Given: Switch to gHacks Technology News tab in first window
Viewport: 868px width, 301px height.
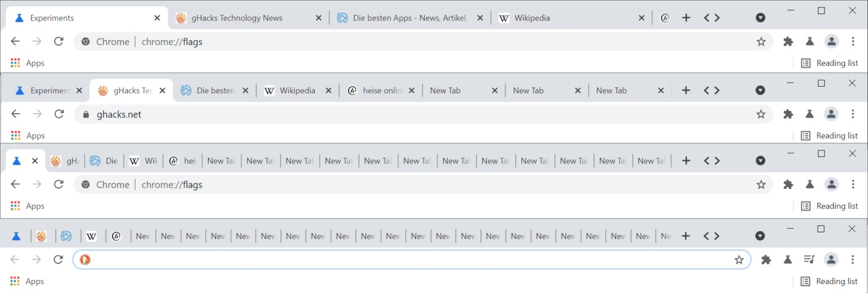Looking at the screenshot, I should [x=249, y=18].
